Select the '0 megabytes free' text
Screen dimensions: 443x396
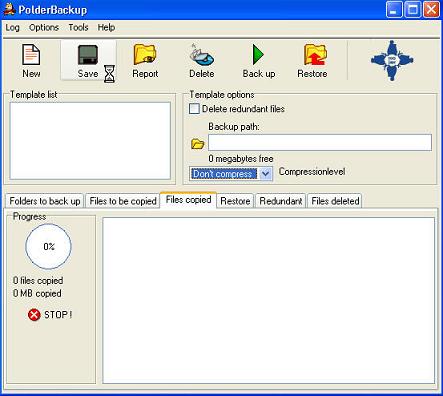click(241, 159)
